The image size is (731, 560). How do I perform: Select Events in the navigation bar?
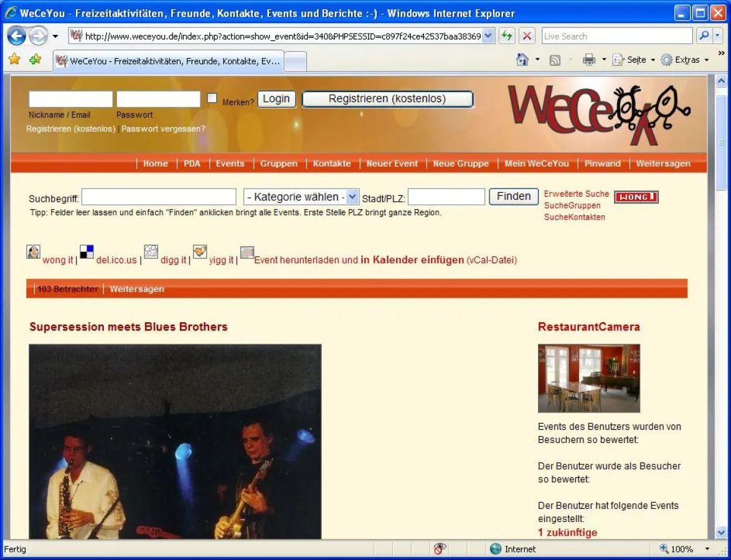click(230, 163)
